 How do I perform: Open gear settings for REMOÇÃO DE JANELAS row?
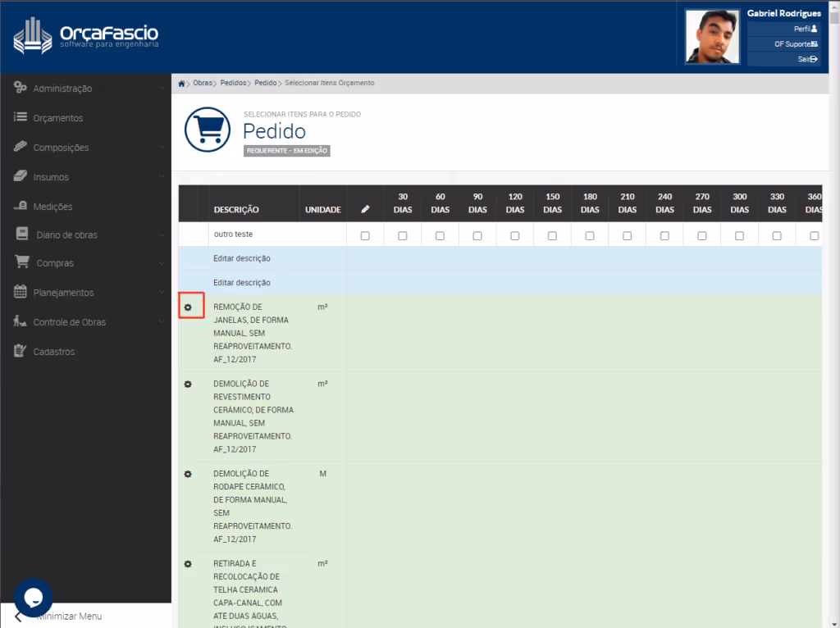(x=188, y=307)
